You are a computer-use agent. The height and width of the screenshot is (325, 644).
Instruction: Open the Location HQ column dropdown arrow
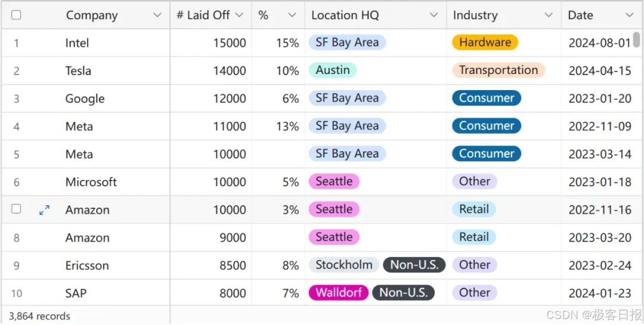pyautogui.click(x=434, y=15)
